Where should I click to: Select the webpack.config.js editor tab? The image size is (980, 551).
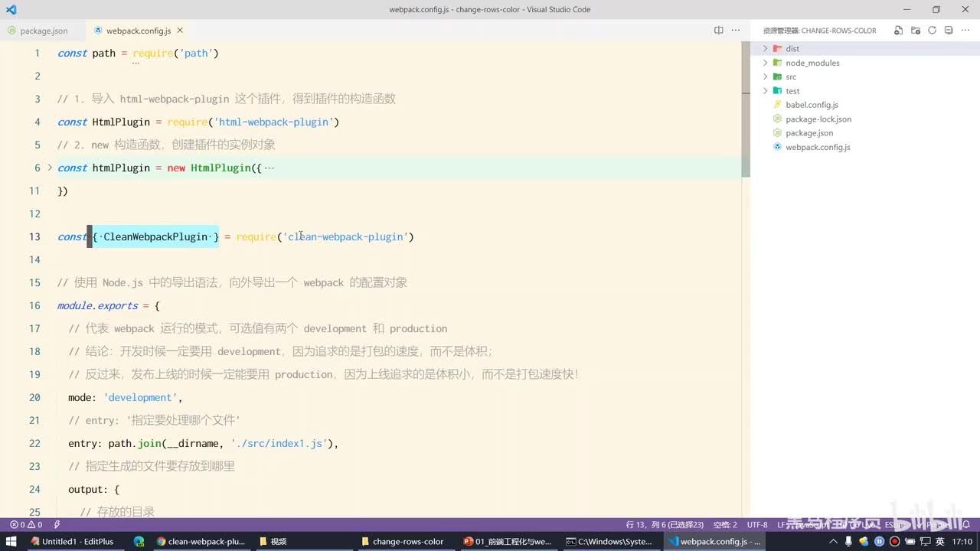tap(139, 31)
